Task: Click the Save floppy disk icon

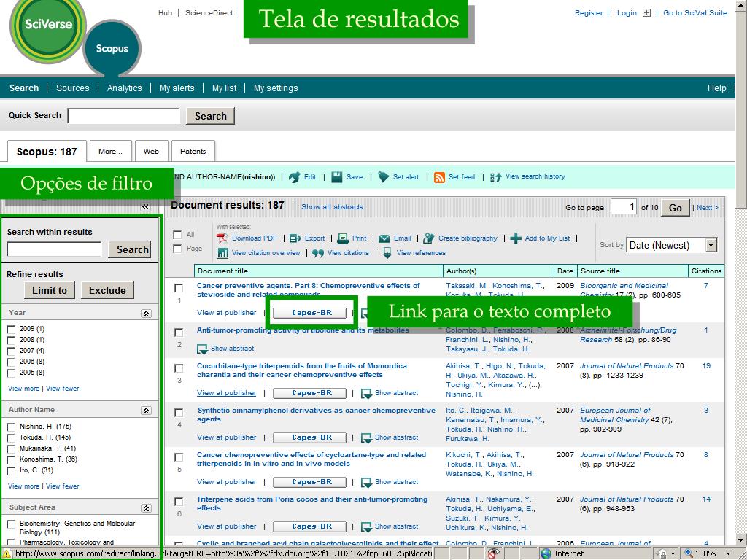Action: [x=337, y=177]
